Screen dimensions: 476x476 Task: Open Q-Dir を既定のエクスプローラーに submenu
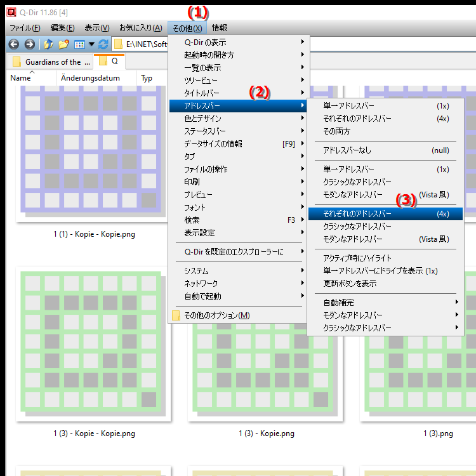point(238,252)
